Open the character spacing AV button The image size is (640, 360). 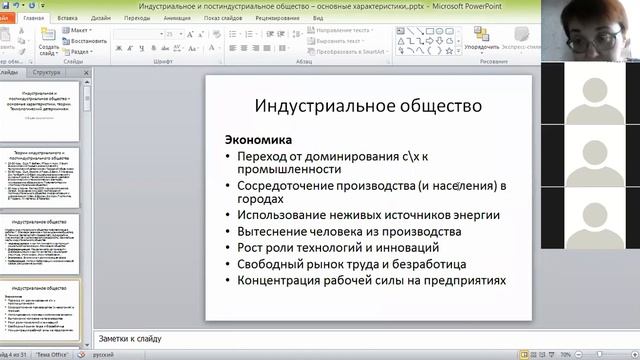point(178,49)
